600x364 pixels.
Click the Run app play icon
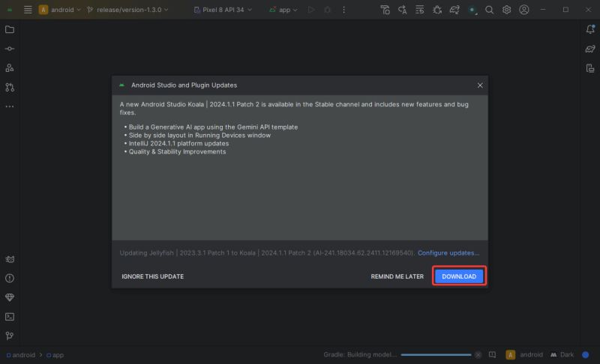tap(311, 10)
